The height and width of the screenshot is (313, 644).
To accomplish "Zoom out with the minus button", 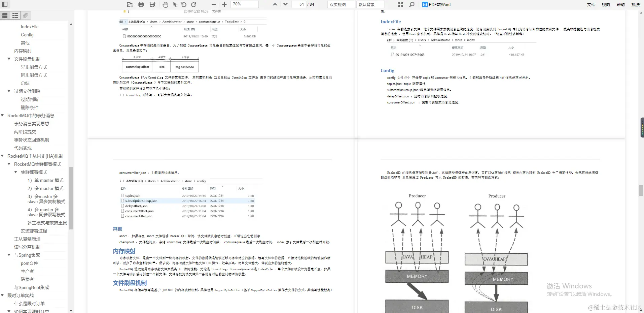I will tap(214, 4).
